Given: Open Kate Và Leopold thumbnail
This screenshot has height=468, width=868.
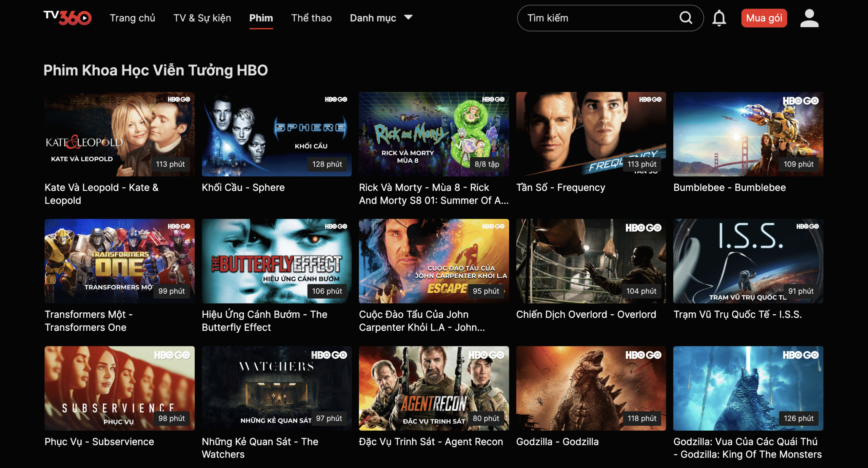Looking at the screenshot, I should 119,134.
